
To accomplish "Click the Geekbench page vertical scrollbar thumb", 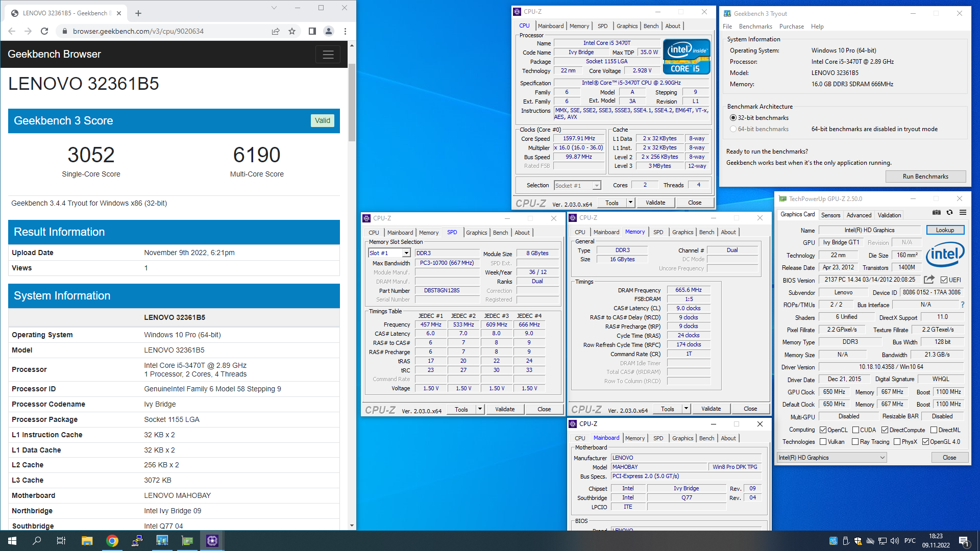I will pyautogui.click(x=352, y=102).
